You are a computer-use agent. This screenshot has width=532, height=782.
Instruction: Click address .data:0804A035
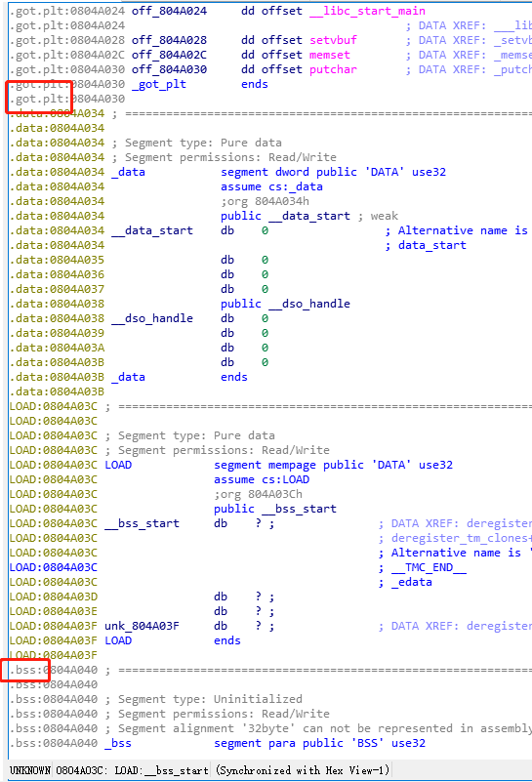[x=57, y=260]
